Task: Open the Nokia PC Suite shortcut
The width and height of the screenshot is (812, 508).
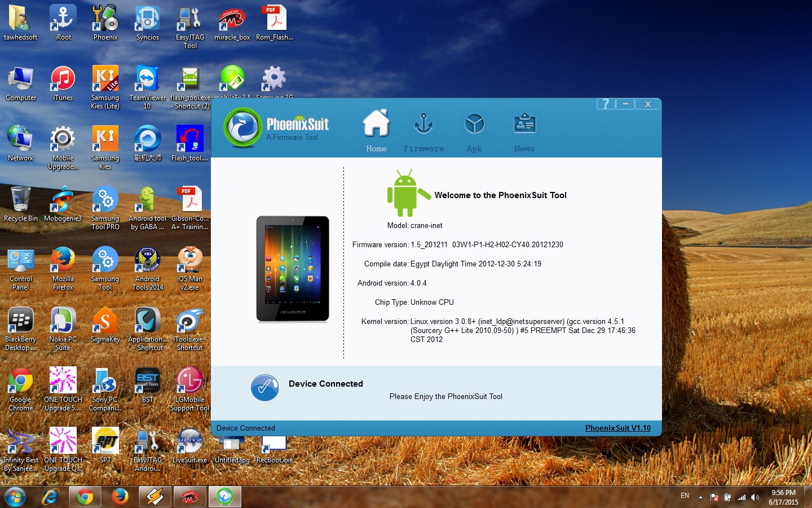Action: coord(63,329)
